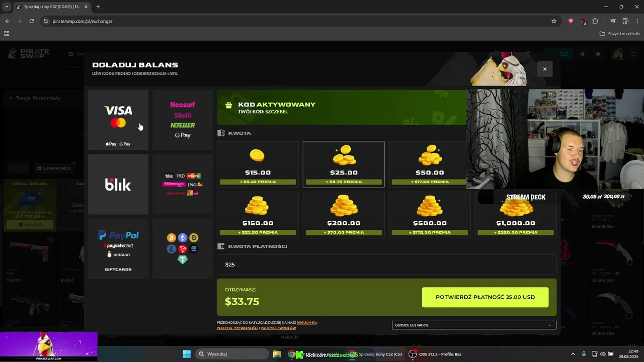
Task: Close the Doładuj Balans dialog
Action: pos(544,69)
